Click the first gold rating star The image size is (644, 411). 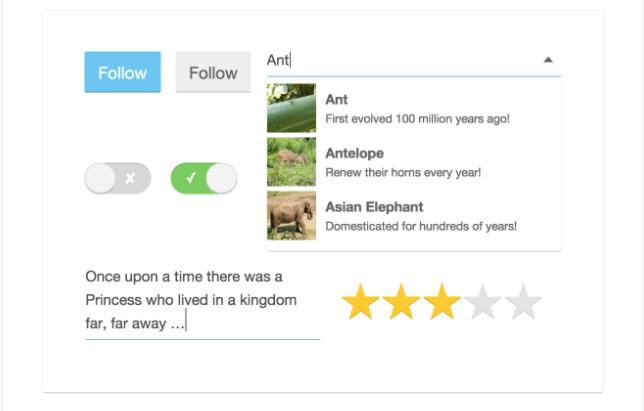[360, 302]
